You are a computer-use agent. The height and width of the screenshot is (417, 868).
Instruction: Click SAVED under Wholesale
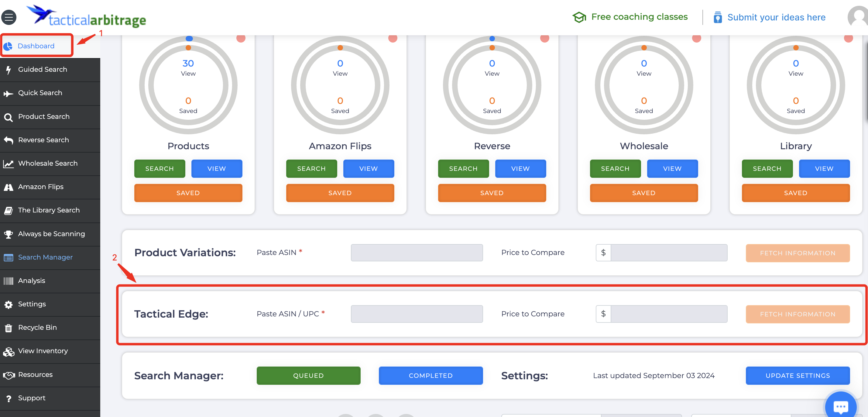pos(644,193)
